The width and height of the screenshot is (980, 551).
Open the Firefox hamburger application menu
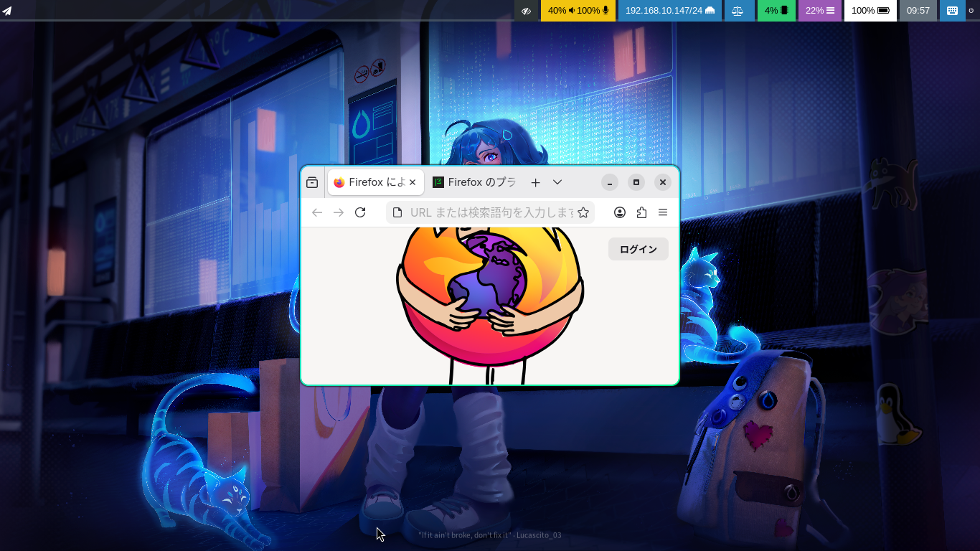click(x=663, y=212)
